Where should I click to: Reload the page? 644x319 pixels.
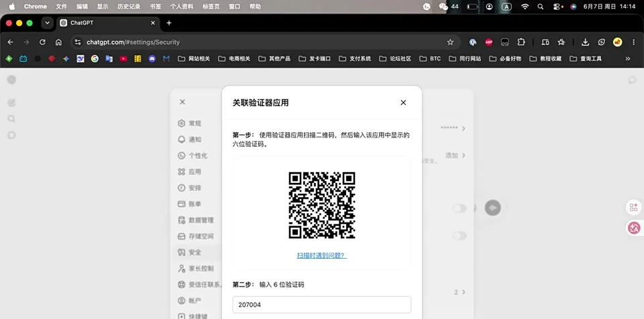[x=42, y=42]
